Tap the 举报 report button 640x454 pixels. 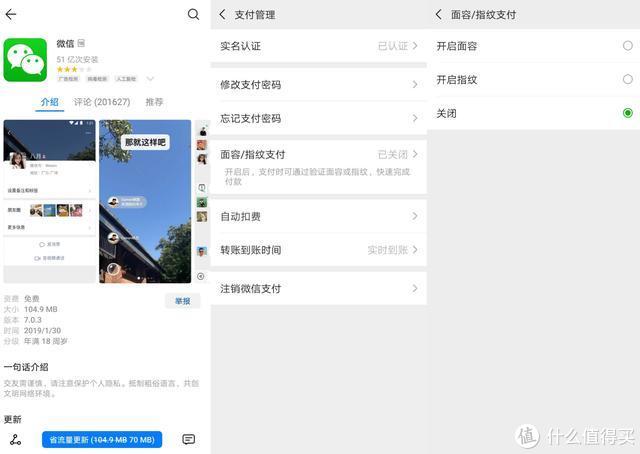pyautogui.click(x=182, y=301)
